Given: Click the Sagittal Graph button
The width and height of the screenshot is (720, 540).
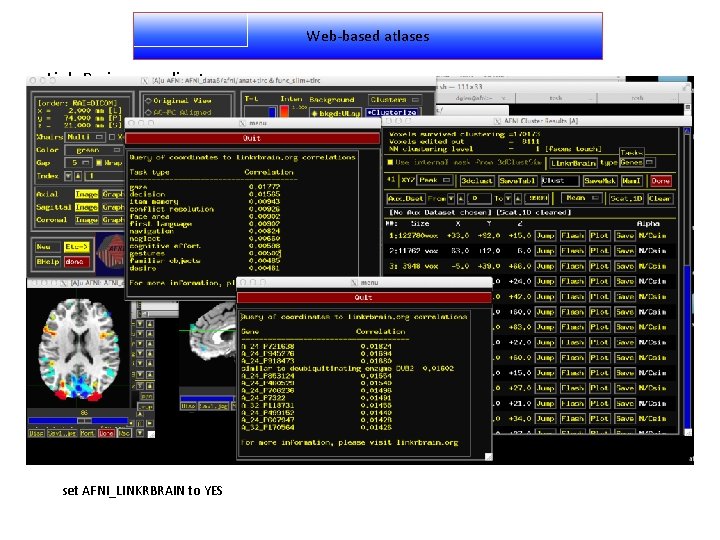Looking at the screenshot, I should (112, 207).
